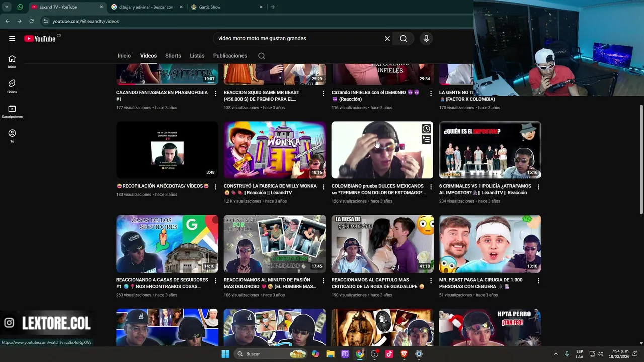Open options for MINUTO DE PASIÓN video
This screenshot has height=362, width=644.
323,281
